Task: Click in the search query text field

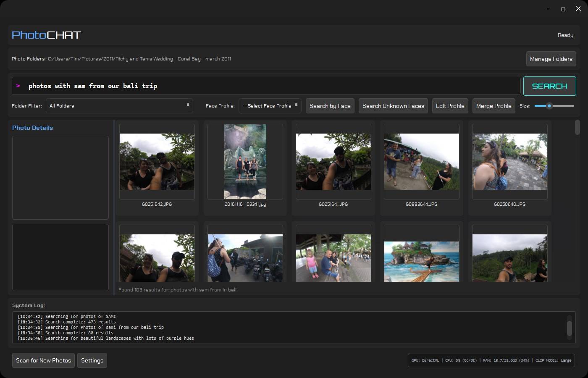Action: (269, 86)
